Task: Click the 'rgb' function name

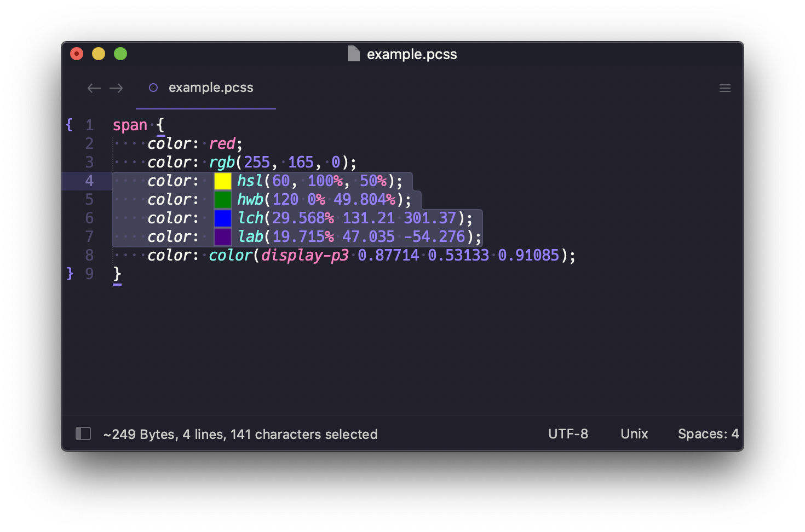Action: tap(222, 163)
